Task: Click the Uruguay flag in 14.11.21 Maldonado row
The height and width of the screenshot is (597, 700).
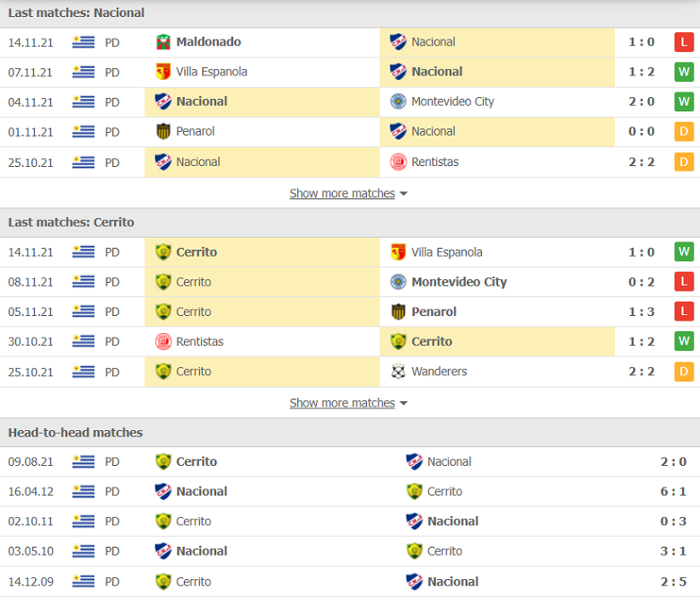Action: 83,42
